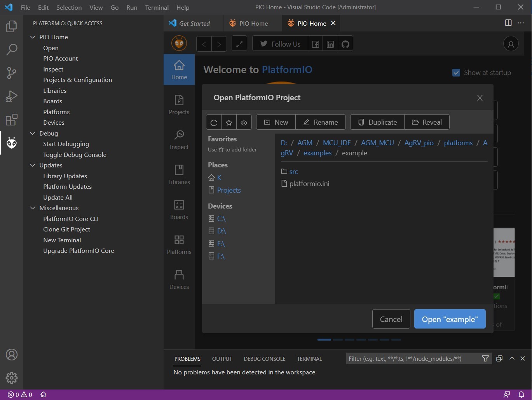
Task: Select Clone Git Project in Quick Access
Action: coord(66,229)
